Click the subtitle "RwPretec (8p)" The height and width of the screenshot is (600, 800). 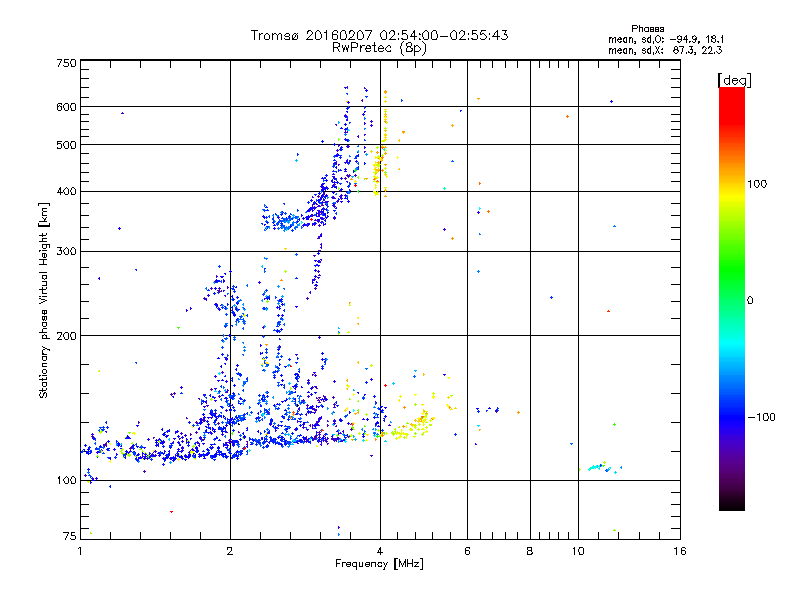(x=379, y=48)
